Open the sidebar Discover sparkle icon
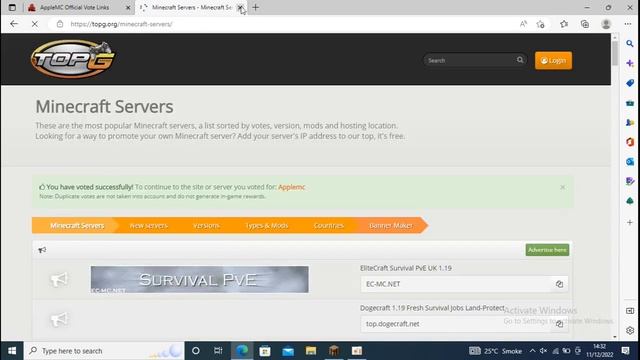This screenshot has height=360, width=640. [630, 63]
